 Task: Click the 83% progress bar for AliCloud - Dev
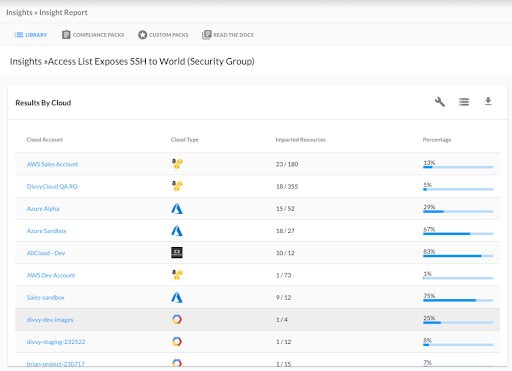point(458,256)
